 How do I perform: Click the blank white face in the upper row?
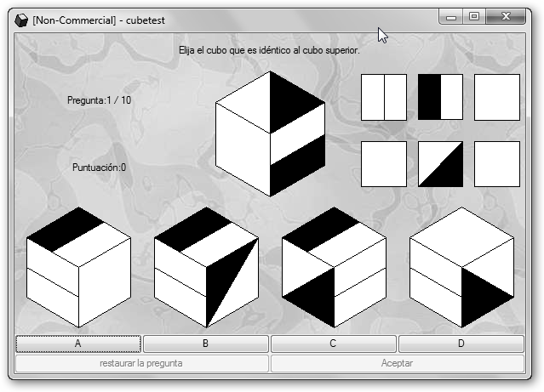coord(496,97)
